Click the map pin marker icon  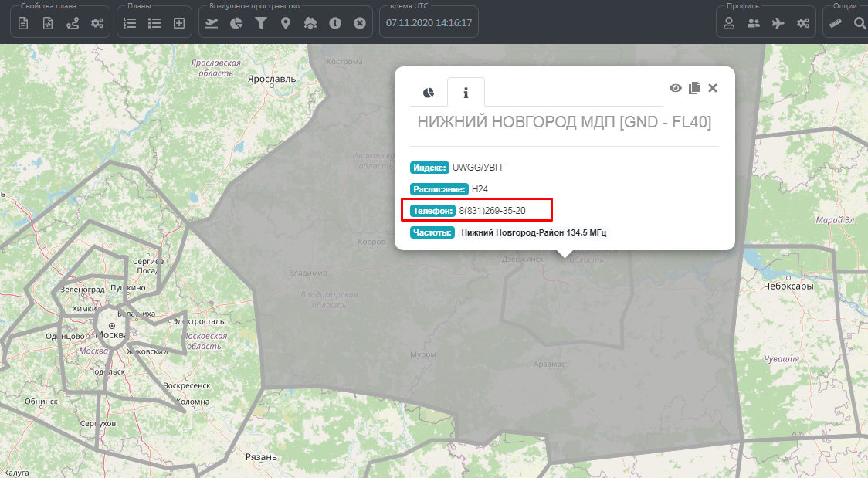click(x=286, y=23)
